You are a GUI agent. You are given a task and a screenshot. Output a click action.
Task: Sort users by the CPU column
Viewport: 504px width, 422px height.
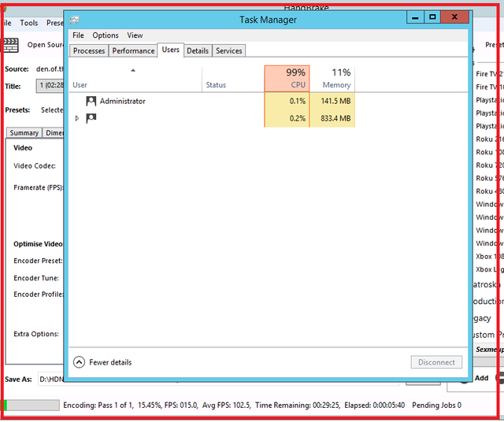click(287, 78)
